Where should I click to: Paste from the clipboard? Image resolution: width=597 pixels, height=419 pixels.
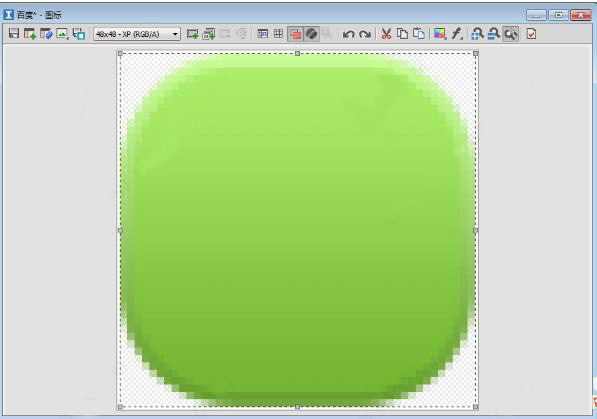pyautogui.click(x=419, y=34)
